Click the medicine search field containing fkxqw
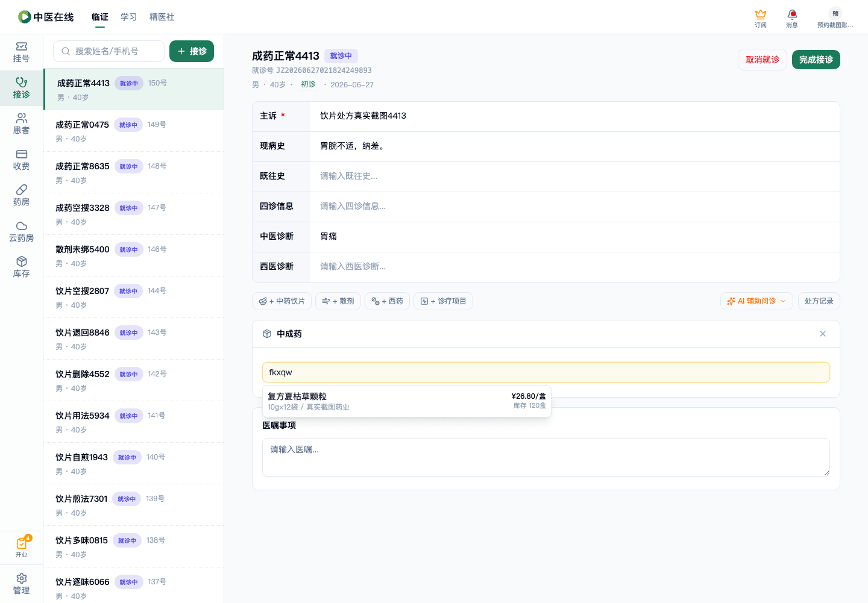 coord(546,372)
